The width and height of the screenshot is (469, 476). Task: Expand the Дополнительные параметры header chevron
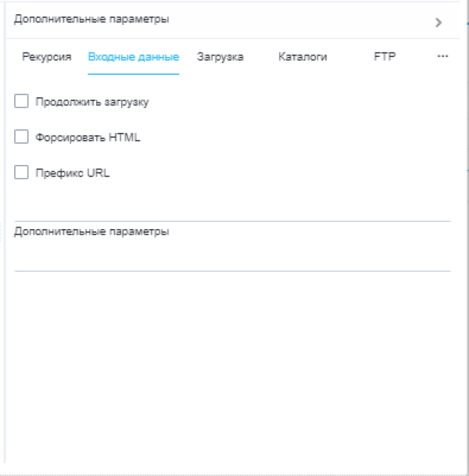coord(439,22)
